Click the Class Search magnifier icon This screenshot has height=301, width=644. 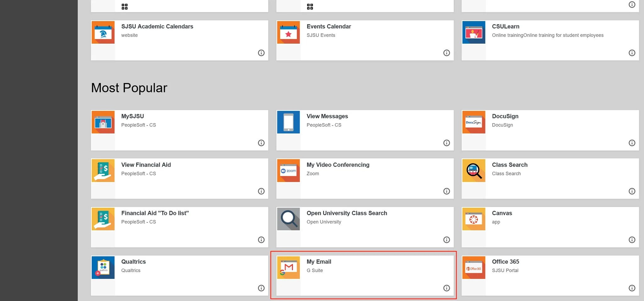(474, 170)
